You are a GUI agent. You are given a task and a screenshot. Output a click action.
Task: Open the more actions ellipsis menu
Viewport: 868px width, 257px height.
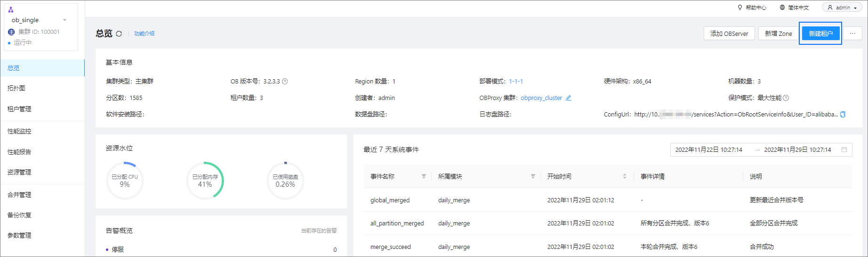click(x=852, y=33)
